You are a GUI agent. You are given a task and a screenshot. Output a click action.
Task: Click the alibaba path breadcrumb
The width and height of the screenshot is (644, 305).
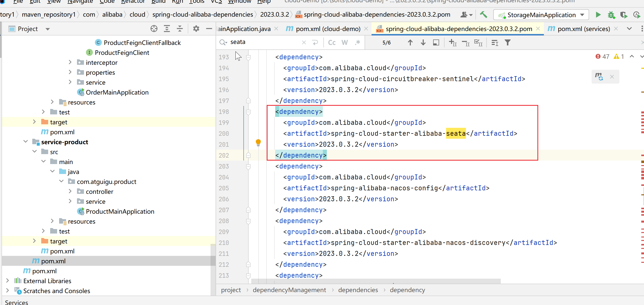click(112, 14)
